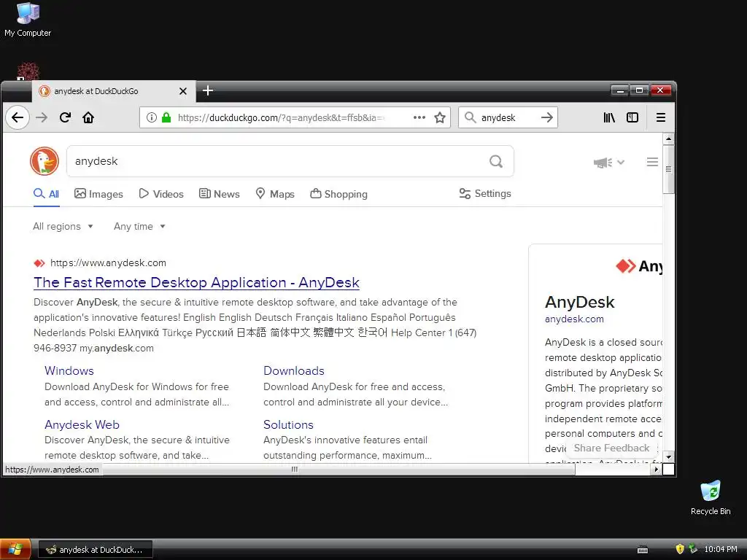Click the green secure padlock icon
747x560 pixels.
coord(166,117)
